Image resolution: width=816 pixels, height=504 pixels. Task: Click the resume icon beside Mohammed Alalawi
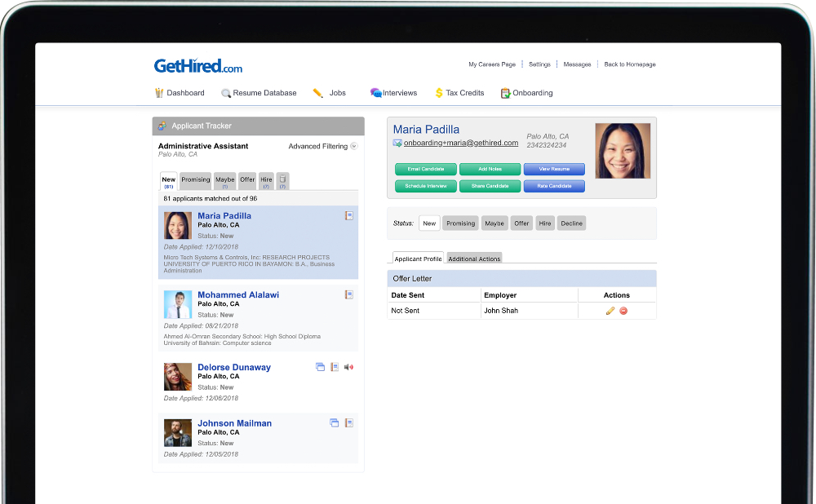click(x=349, y=295)
